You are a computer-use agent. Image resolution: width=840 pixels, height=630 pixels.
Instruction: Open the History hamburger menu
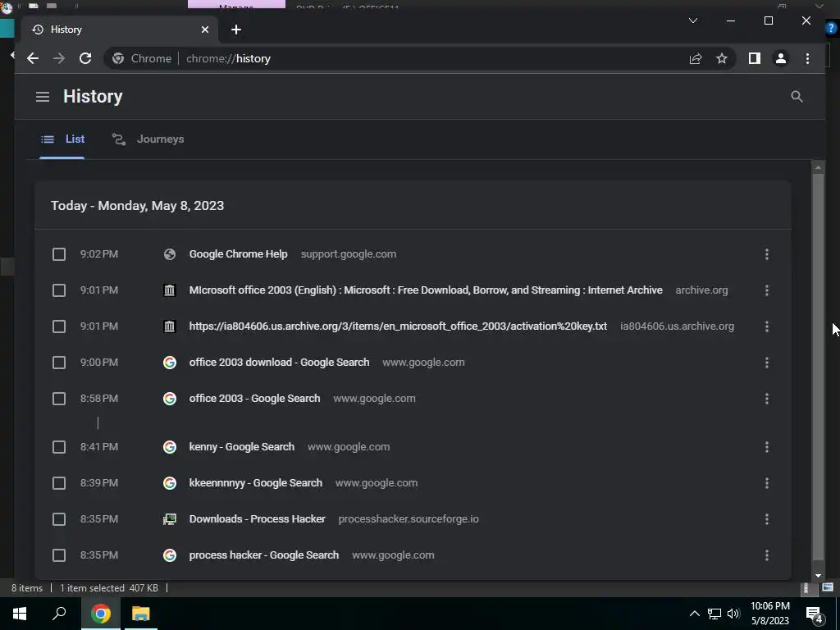[x=43, y=97]
